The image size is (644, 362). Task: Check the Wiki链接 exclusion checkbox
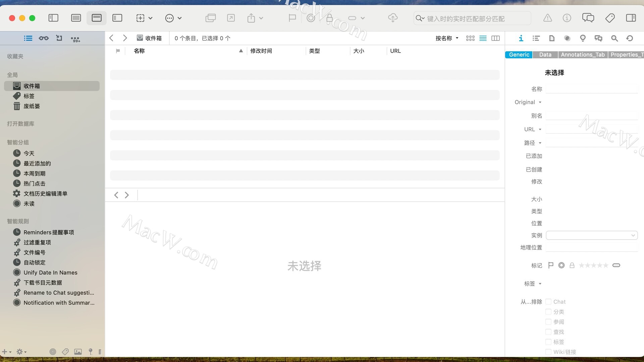click(x=548, y=352)
